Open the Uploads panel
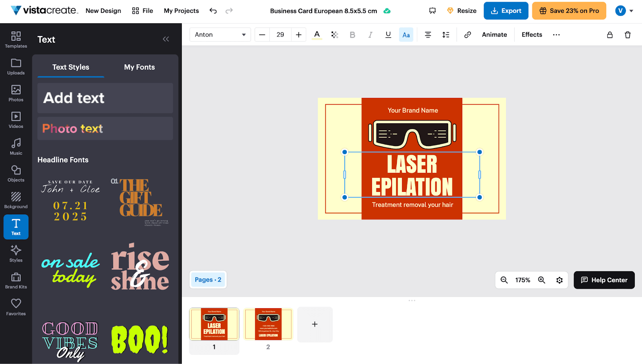642x364 pixels. click(x=16, y=67)
